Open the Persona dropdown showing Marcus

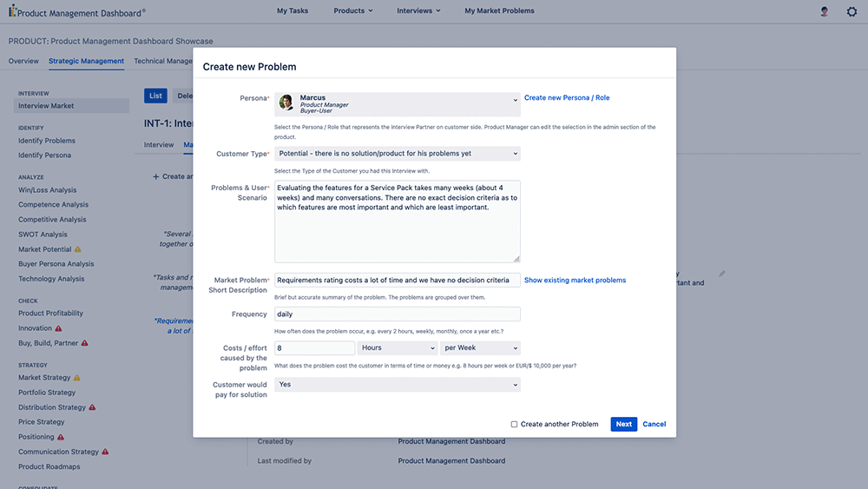[x=398, y=104]
